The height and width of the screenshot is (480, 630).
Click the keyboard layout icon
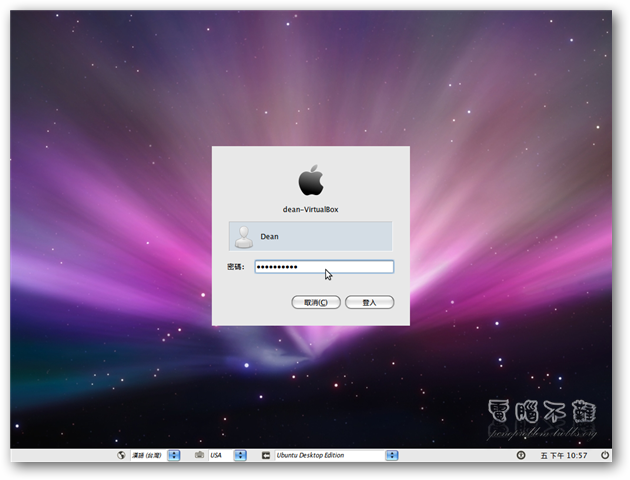(200, 455)
